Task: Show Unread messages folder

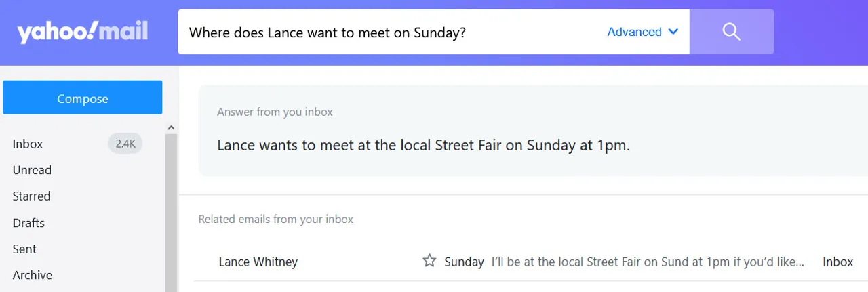Action: pyautogui.click(x=32, y=170)
